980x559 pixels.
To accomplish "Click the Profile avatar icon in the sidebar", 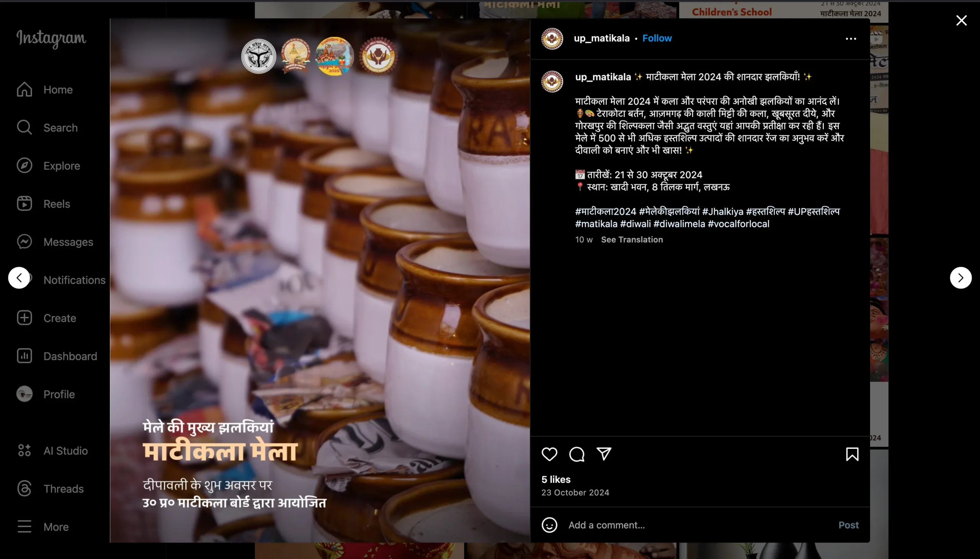I will pyautogui.click(x=24, y=394).
